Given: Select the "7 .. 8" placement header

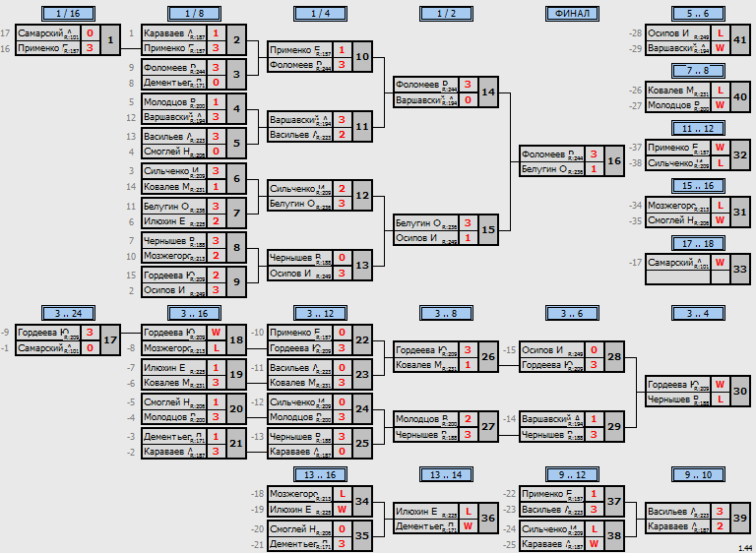Looking at the screenshot, I should pyautogui.click(x=698, y=71).
